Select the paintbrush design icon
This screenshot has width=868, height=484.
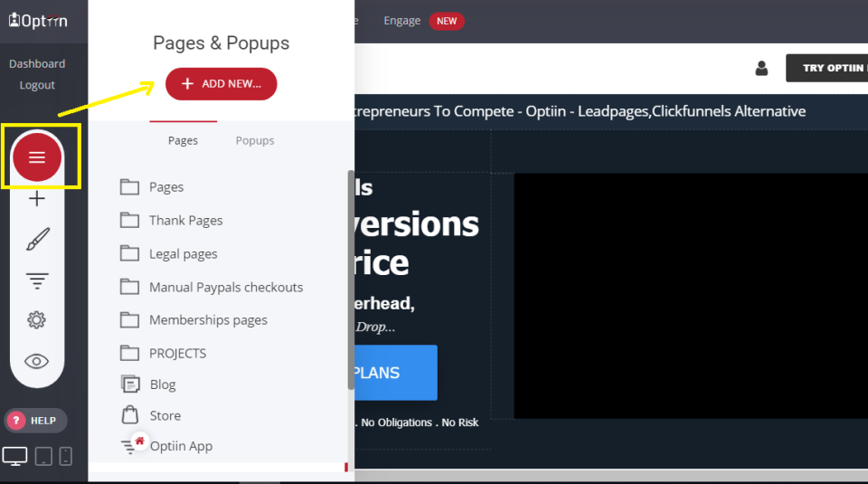point(38,239)
